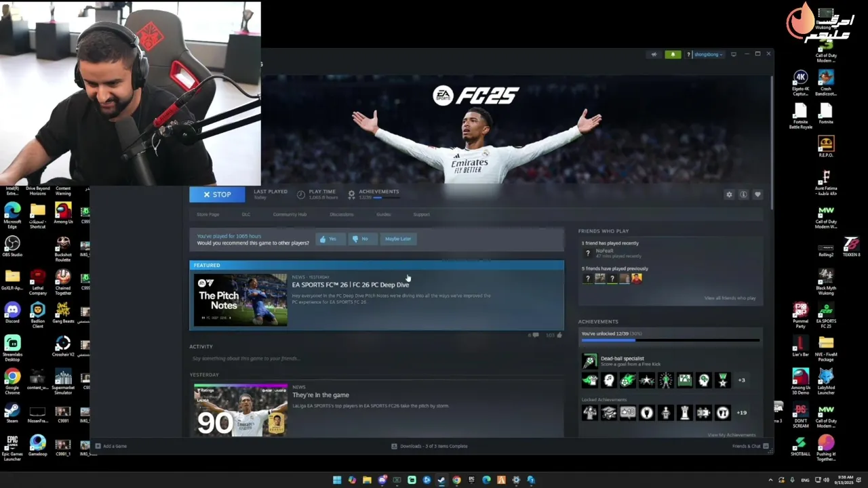868x488 pixels.
Task: Choose Maybe Later for the recommendation
Action: click(x=398, y=239)
